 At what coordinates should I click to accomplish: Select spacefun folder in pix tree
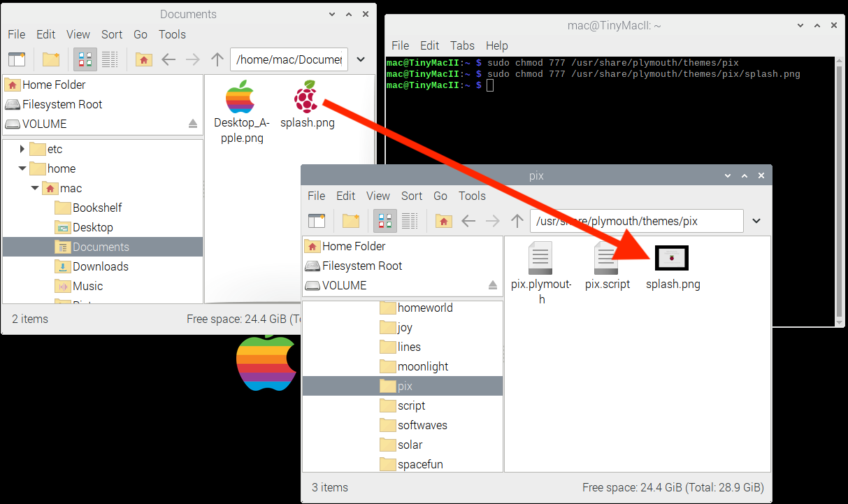click(x=411, y=464)
